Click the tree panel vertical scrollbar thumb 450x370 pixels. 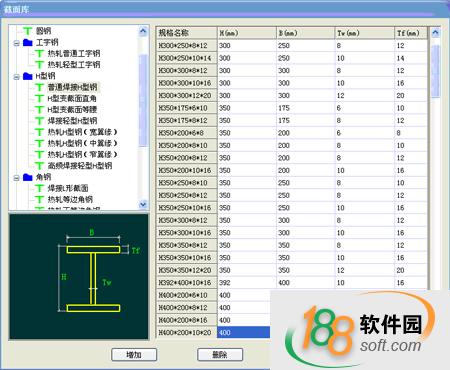143,100
